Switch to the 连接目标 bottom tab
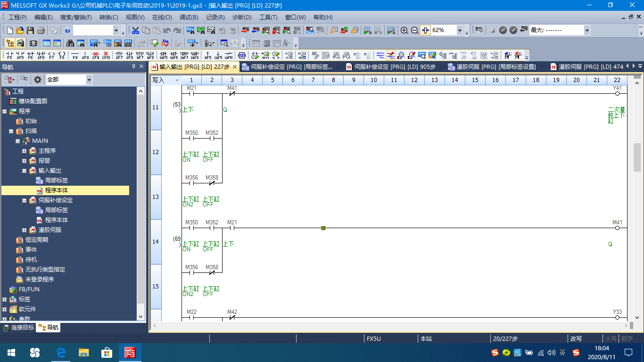644x362 pixels. pyautogui.click(x=19, y=328)
